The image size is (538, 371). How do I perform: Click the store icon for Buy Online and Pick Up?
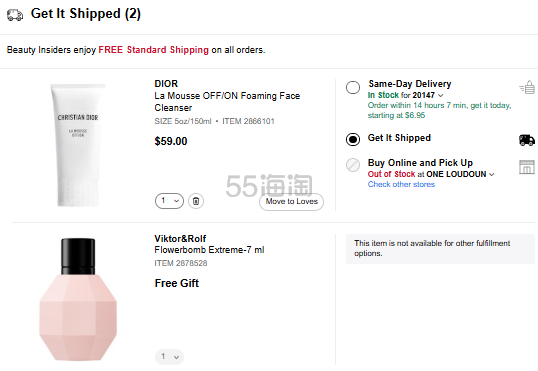527,167
